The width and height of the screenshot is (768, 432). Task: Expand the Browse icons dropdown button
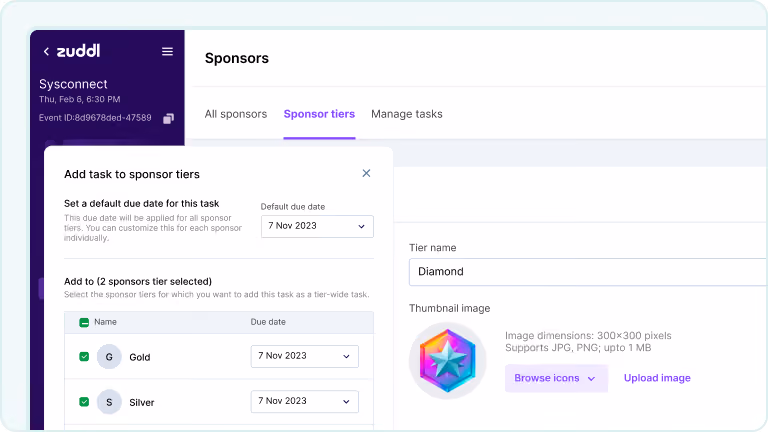[x=556, y=378]
